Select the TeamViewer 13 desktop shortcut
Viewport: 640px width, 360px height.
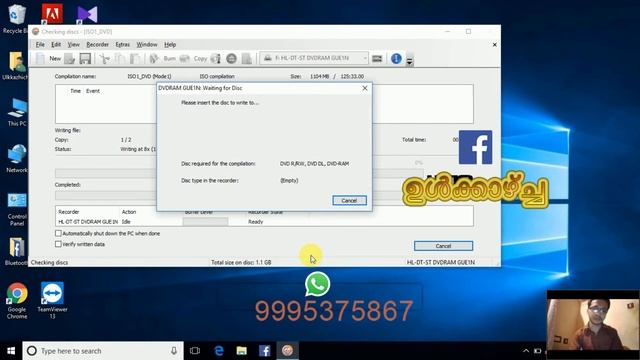[52, 301]
